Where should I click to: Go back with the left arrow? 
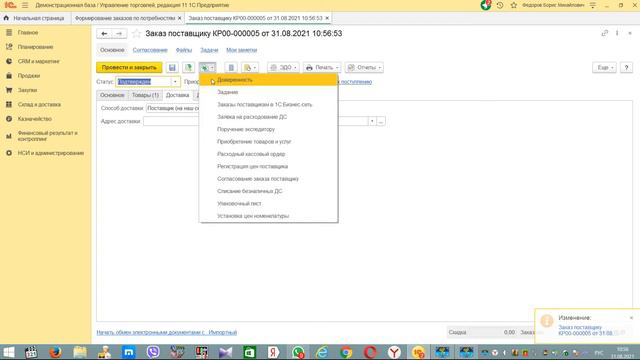pyautogui.click(x=104, y=33)
